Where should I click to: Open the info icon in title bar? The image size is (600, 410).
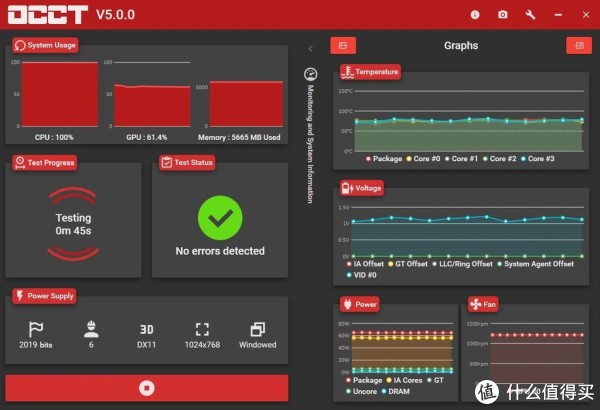(475, 15)
